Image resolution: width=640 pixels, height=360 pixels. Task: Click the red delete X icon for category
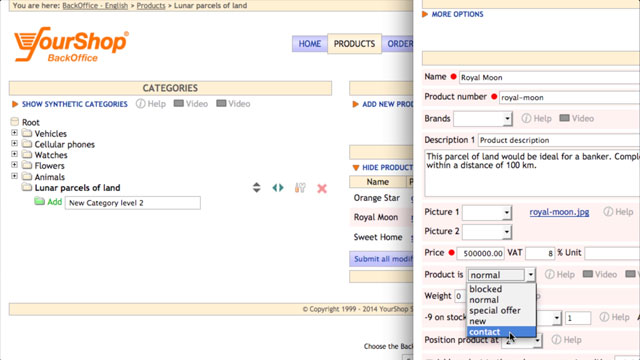(322, 188)
